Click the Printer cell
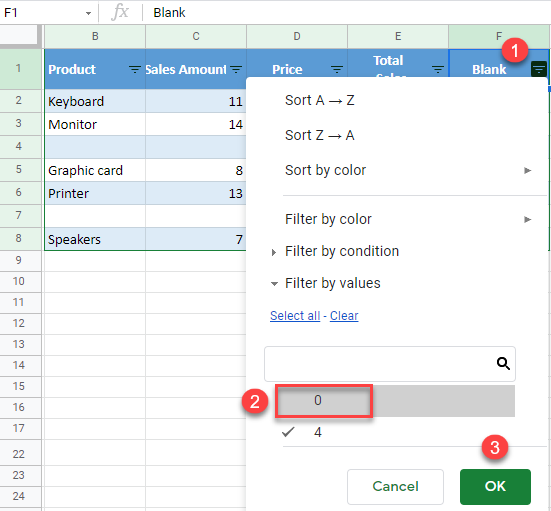 click(x=95, y=193)
